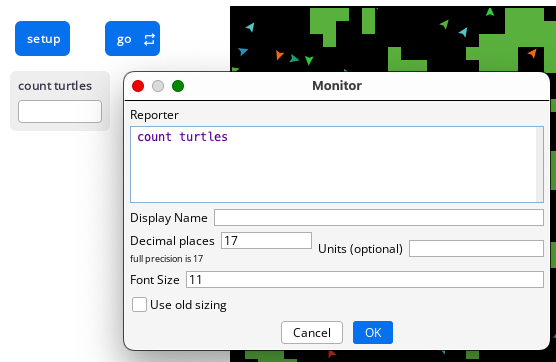The image size is (556, 362).
Task: Cancel the Monitor dialog
Action: click(312, 333)
